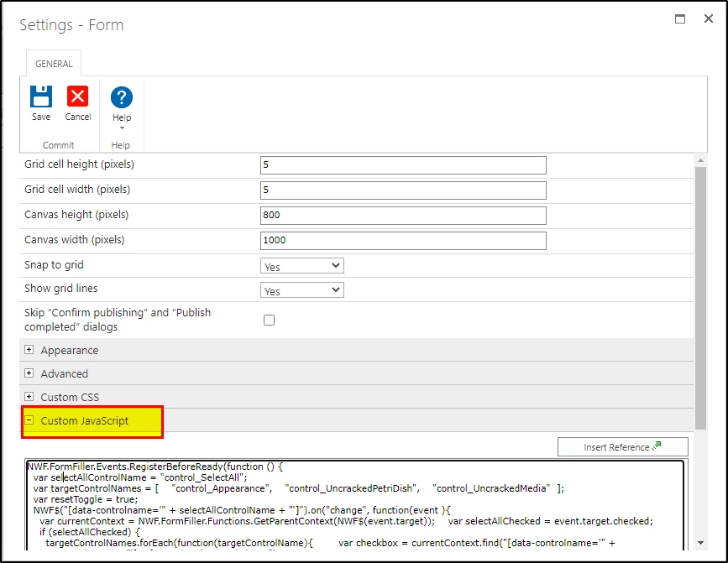
Task: Click the Custom JavaScript label text
Action: [x=85, y=421]
